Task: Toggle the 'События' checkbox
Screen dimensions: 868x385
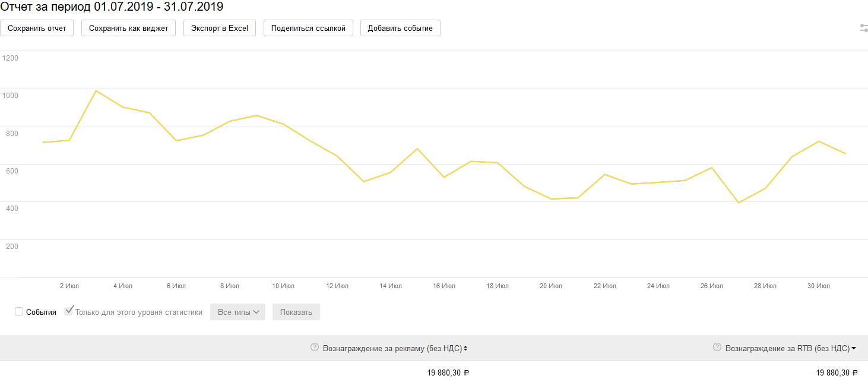Action: coord(19,312)
